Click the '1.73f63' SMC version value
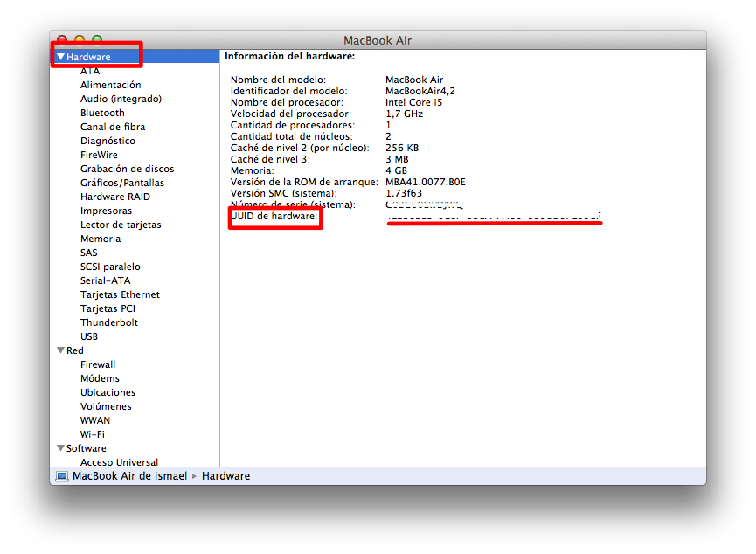Image resolution: width=756 pixels, height=554 pixels. [404, 193]
